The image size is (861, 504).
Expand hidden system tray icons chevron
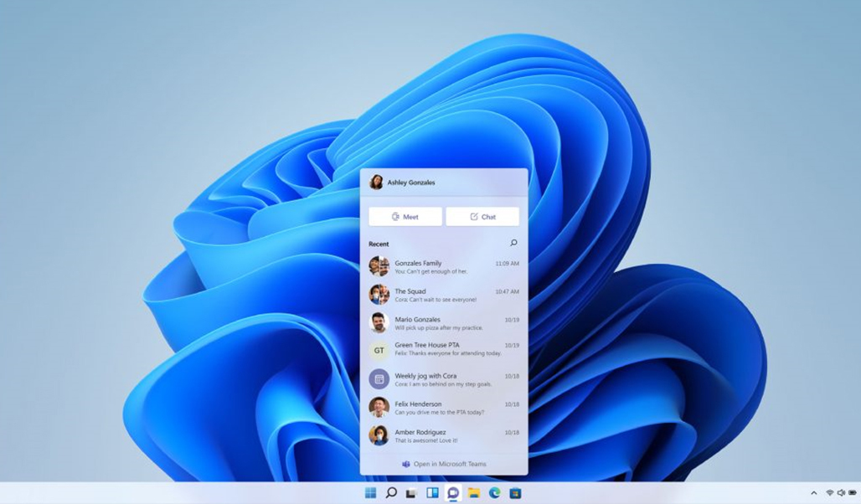[813, 493]
